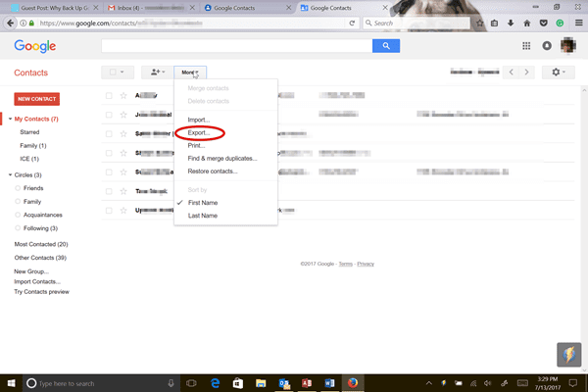The image size is (588, 392).
Task: Go to next page of contacts
Action: [x=526, y=72]
